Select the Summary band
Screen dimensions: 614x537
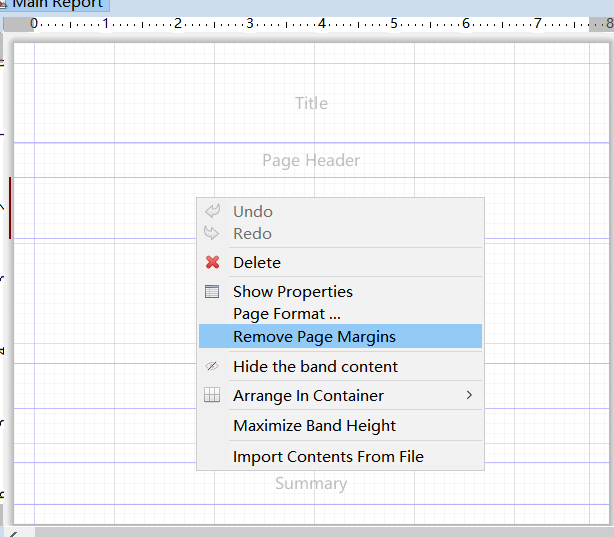(311, 483)
